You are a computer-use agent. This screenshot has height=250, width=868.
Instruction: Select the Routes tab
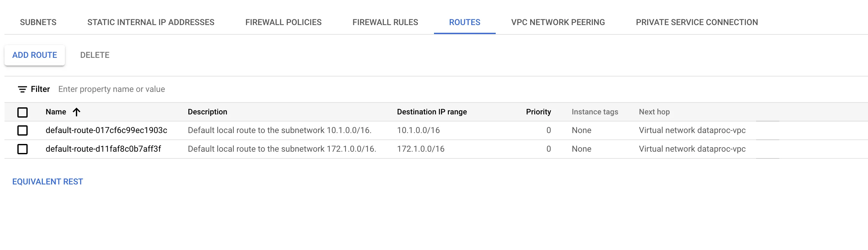464,22
